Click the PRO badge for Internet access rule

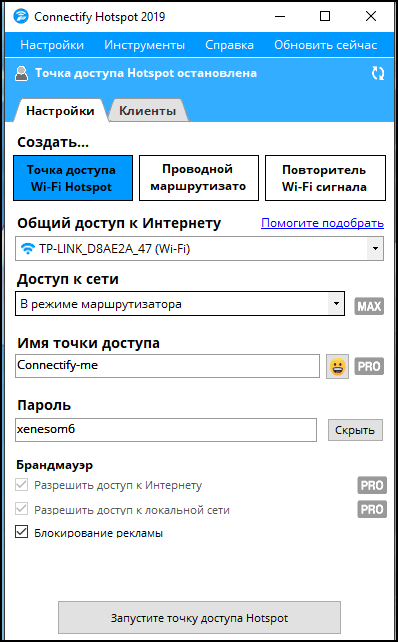pos(372,485)
